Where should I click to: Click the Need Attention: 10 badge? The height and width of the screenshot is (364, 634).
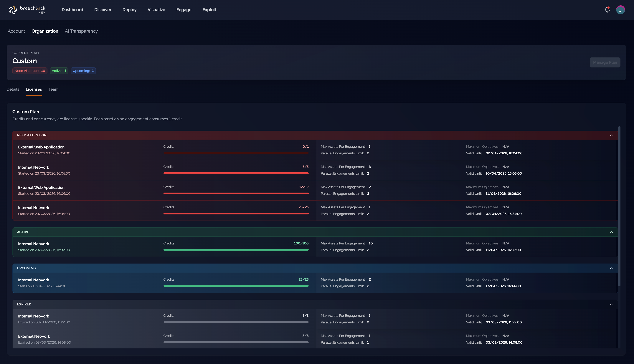[30, 71]
